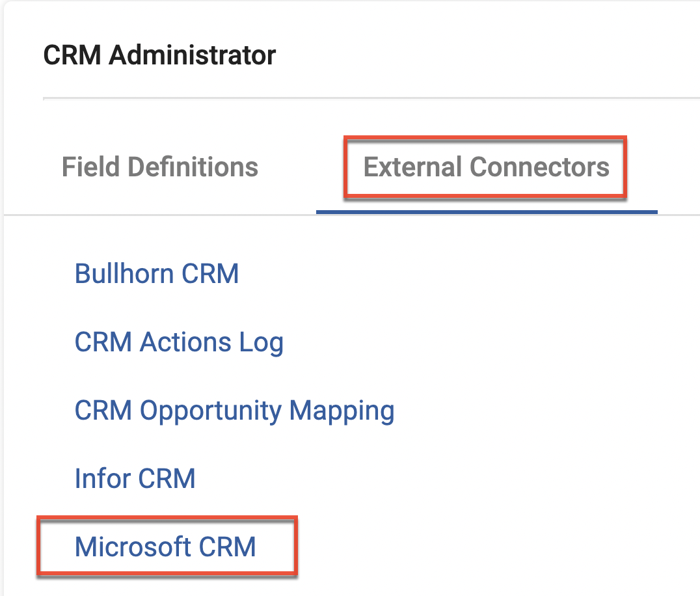Switch to the Field Definitions tab
700x596 pixels.
pyautogui.click(x=159, y=167)
